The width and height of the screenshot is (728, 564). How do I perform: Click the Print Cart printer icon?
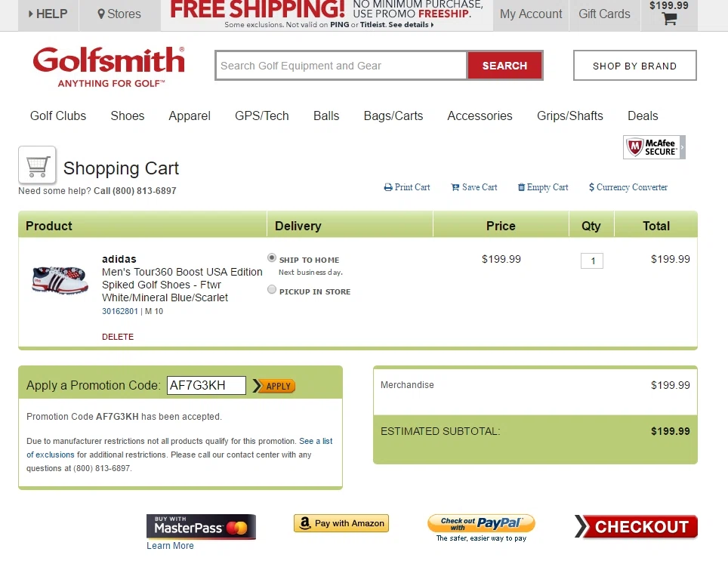click(x=388, y=187)
